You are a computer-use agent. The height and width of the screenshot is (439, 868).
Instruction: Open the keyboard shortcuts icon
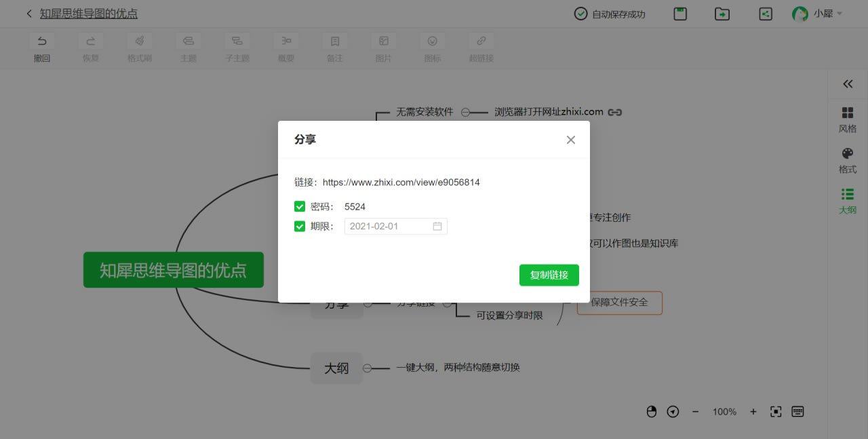pyautogui.click(x=798, y=411)
